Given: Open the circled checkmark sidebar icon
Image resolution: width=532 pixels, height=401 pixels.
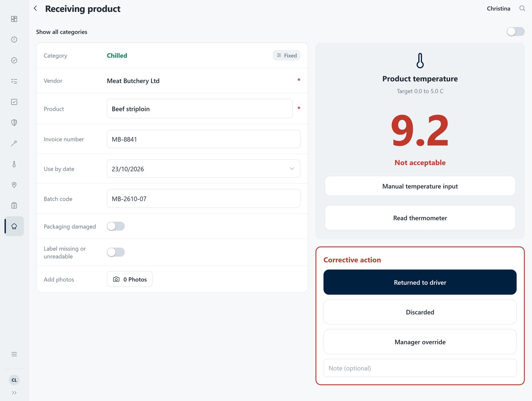Looking at the screenshot, I should [x=14, y=60].
